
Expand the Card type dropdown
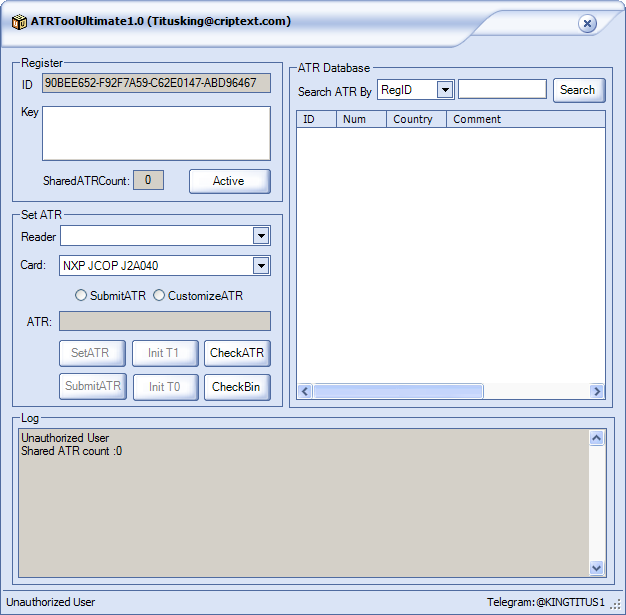261,266
